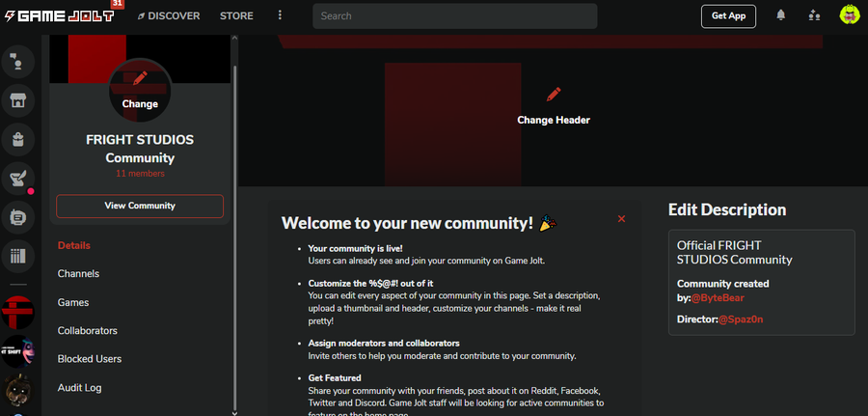Click the 'Get Featured' bullet heading

pos(335,377)
